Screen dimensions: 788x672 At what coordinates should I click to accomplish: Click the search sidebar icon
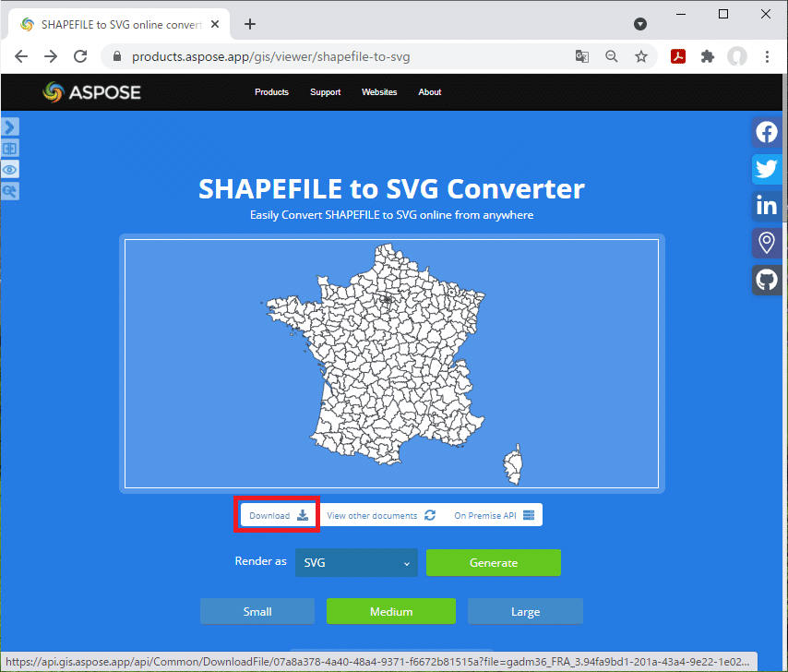9,191
